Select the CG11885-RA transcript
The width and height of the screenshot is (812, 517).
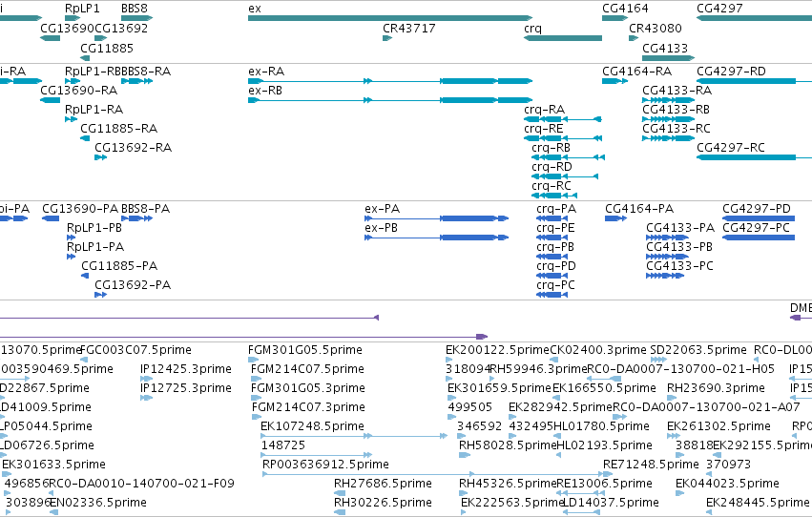pyautogui.click(x=85, y=138)
